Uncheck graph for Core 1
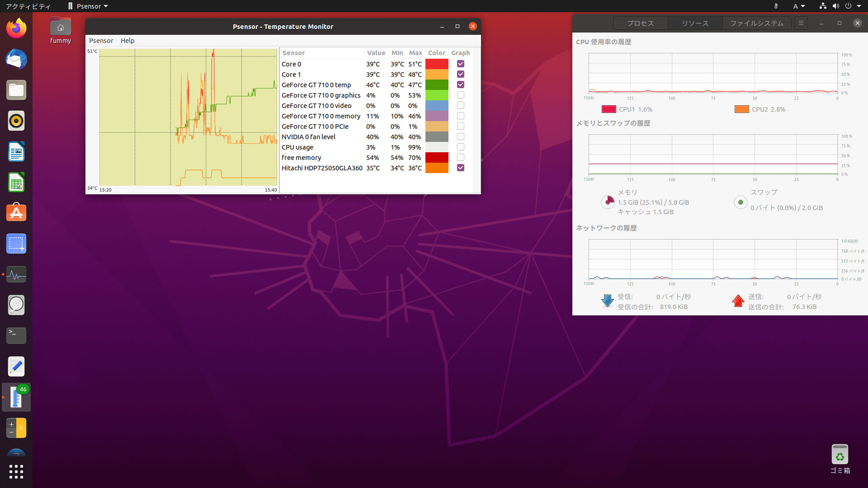Viewport: 868px width, 488px height. (x=461, y=74)
